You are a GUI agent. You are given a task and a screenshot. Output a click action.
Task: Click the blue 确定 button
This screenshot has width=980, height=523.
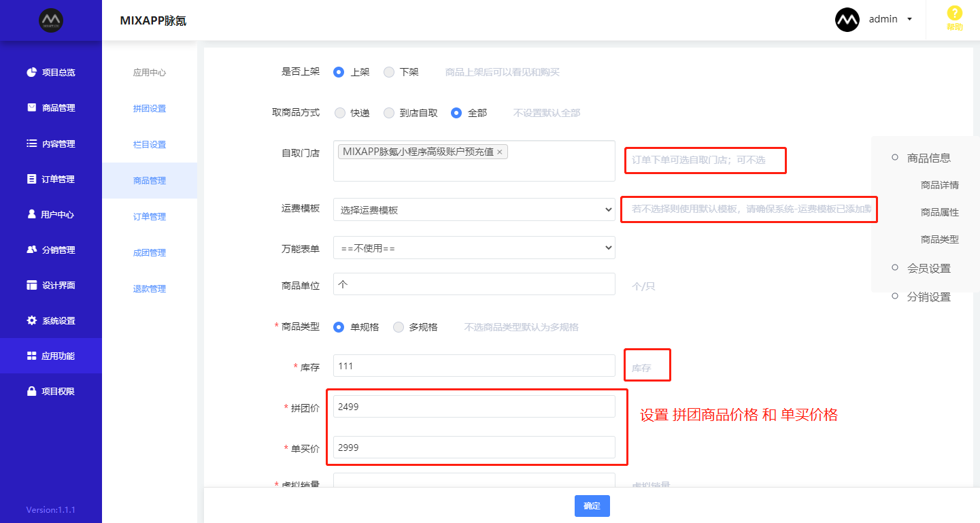click(x=592, y=506)
